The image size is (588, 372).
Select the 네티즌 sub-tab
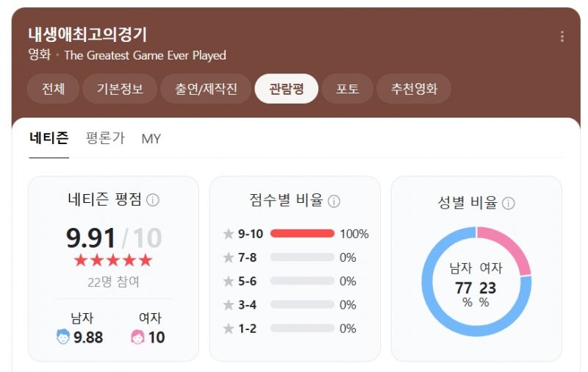(x=49, y=138)
